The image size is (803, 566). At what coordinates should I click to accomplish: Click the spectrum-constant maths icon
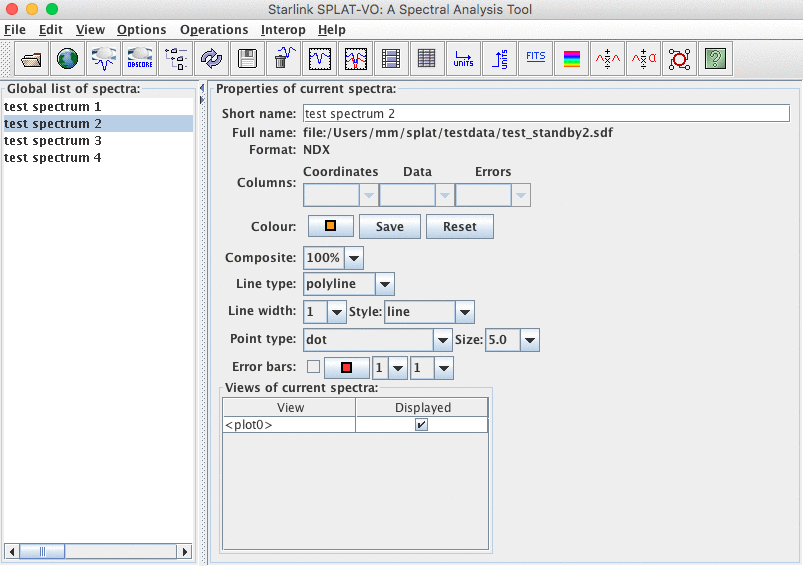[x=643, y=59]
